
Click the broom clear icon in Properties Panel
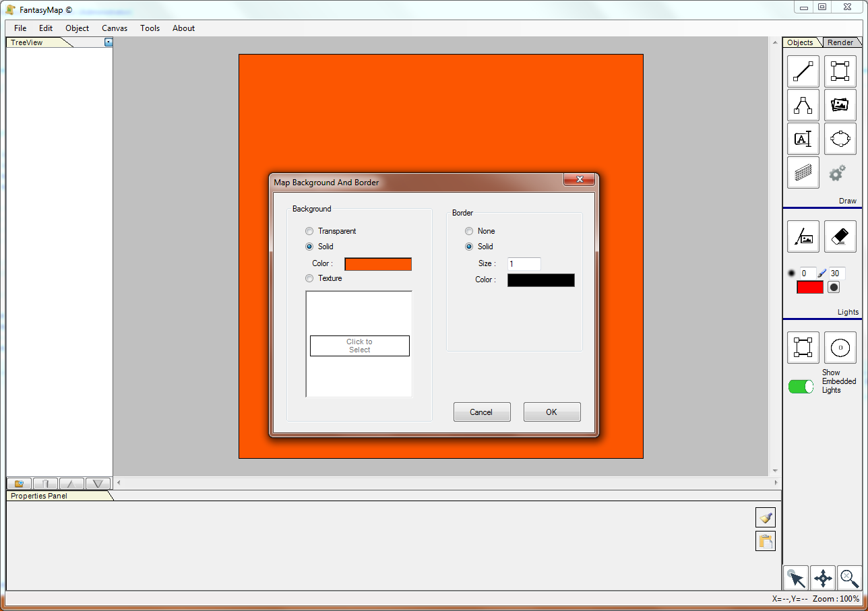[766, 517]
